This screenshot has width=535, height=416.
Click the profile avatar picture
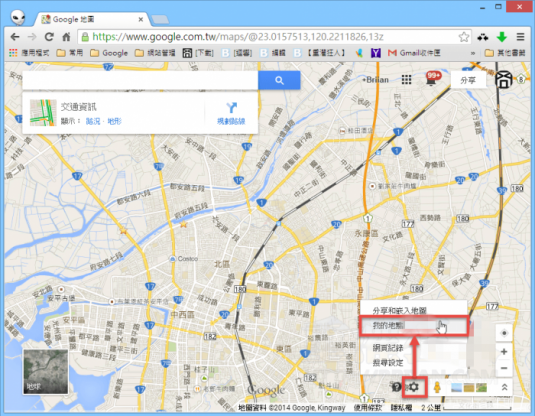pyautogui.click(x=504, y=80)
